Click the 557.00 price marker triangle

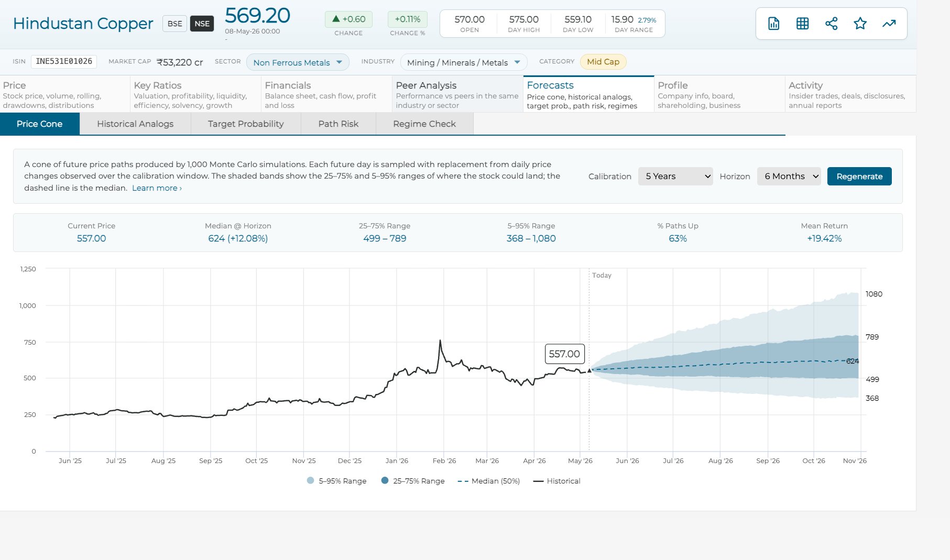pyautogui.click(x=589, y=370)
